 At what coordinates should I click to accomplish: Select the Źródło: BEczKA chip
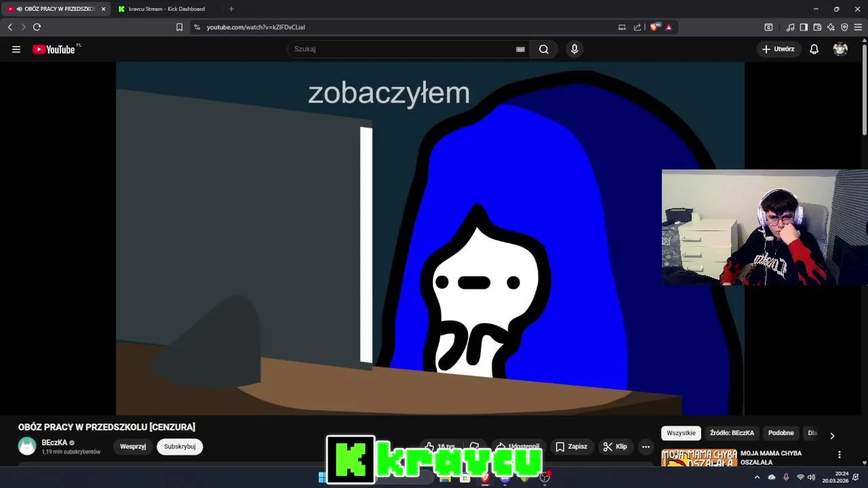pyautogui.click(x=732, y=433)
